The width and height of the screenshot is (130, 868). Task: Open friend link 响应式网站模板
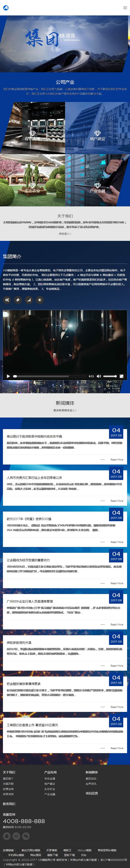point(31,850)
